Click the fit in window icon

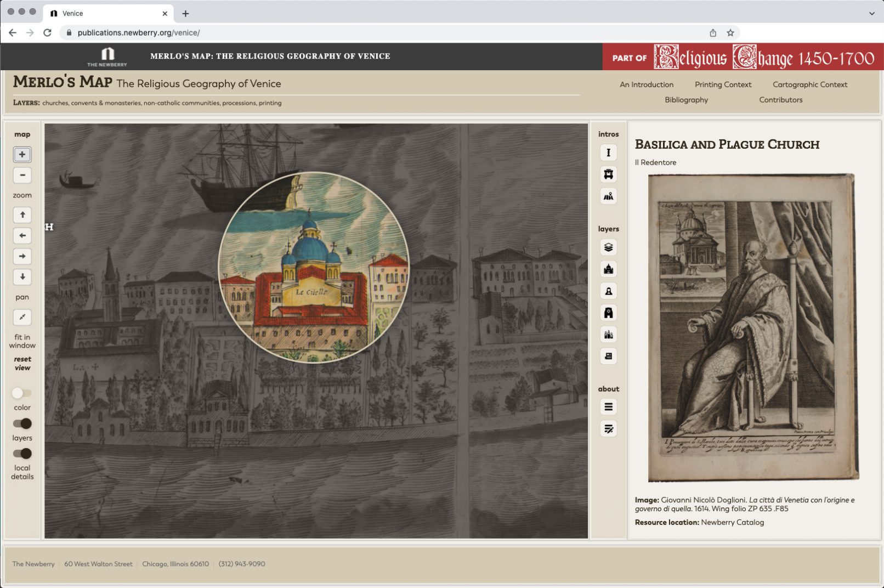click(22, 317)
